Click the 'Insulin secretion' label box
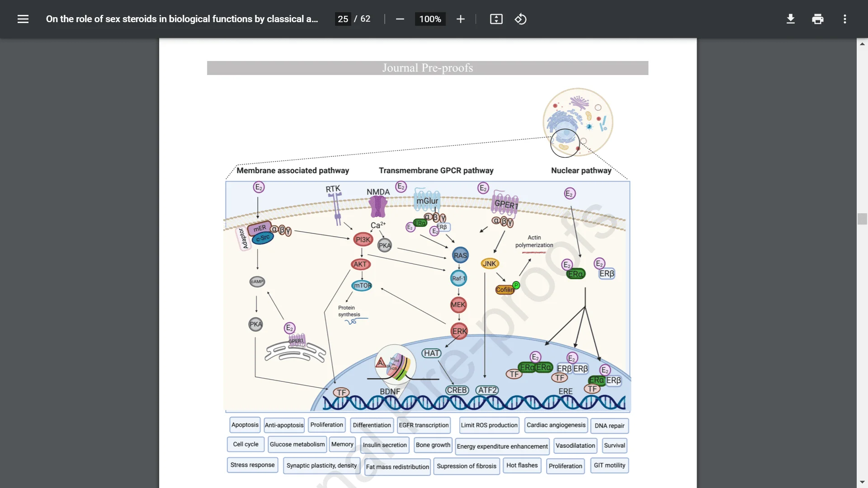868x488 pixels. click(385, 445)
